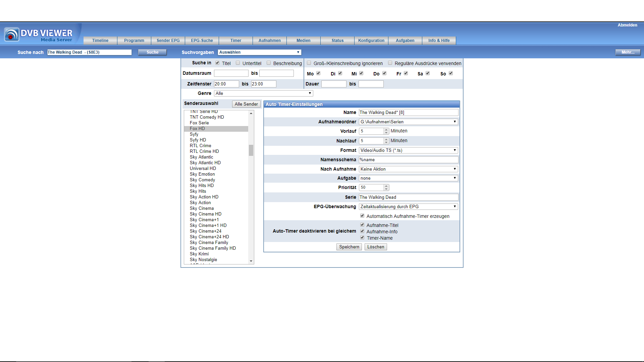644x362 pixels.
Task: Click the Suche nach input field
Action: click(89, 52)
